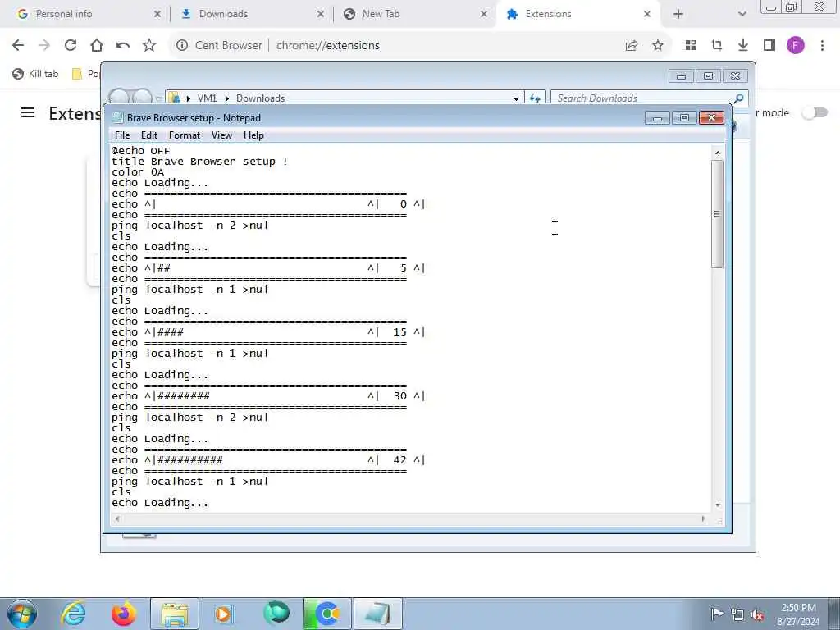Close the Downloads tab
This screenshot has height=630, width=840.
(321, 14)
